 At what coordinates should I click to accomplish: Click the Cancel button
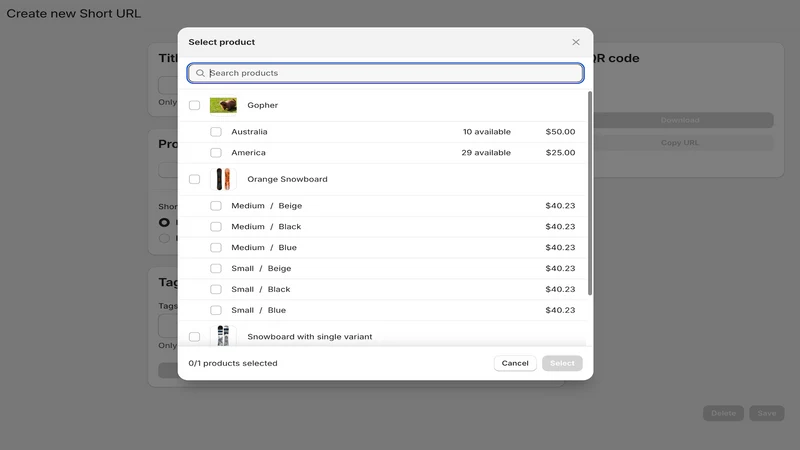[x=515, y=363]
